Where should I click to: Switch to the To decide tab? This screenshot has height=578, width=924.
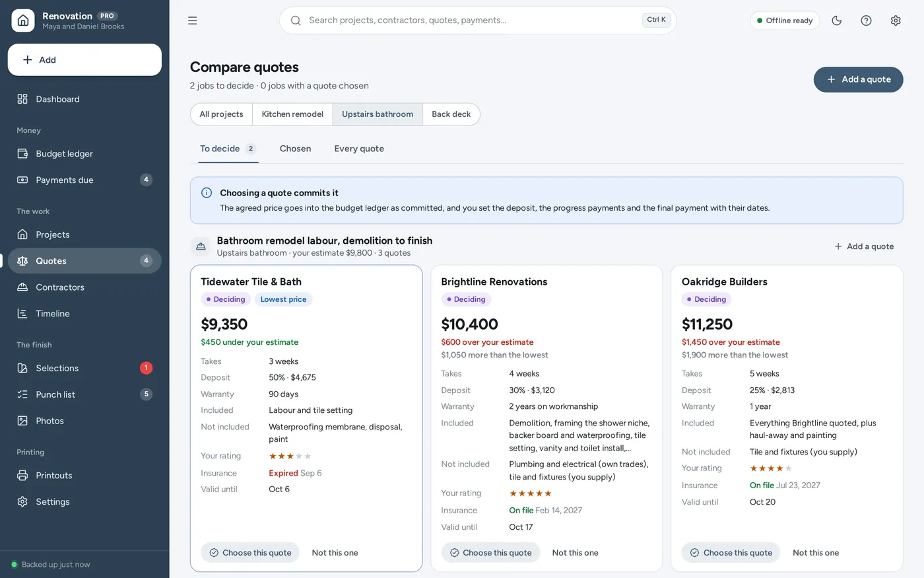[x=228, y=149]
